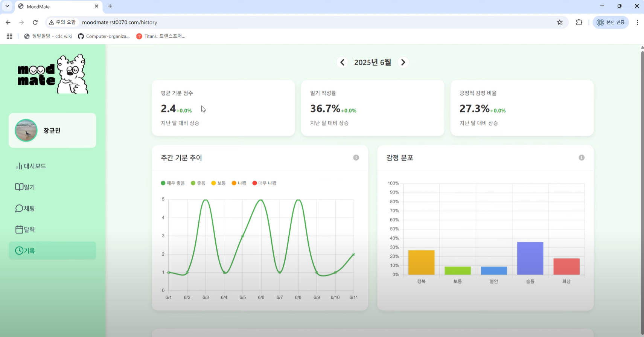Advance to next month with right chevron
The image size is (644, 337).
point(403,63)
